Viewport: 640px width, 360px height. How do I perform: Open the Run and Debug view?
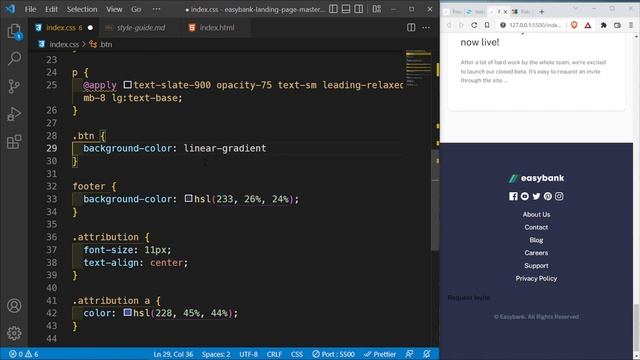pyautogui.click(x=14, y=114)
